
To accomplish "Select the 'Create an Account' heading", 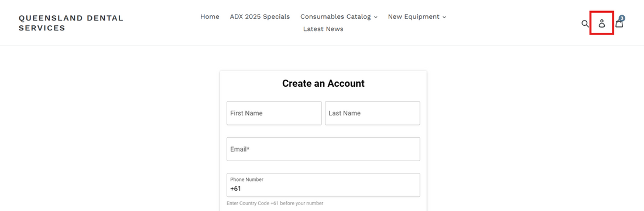I will 323,83.
